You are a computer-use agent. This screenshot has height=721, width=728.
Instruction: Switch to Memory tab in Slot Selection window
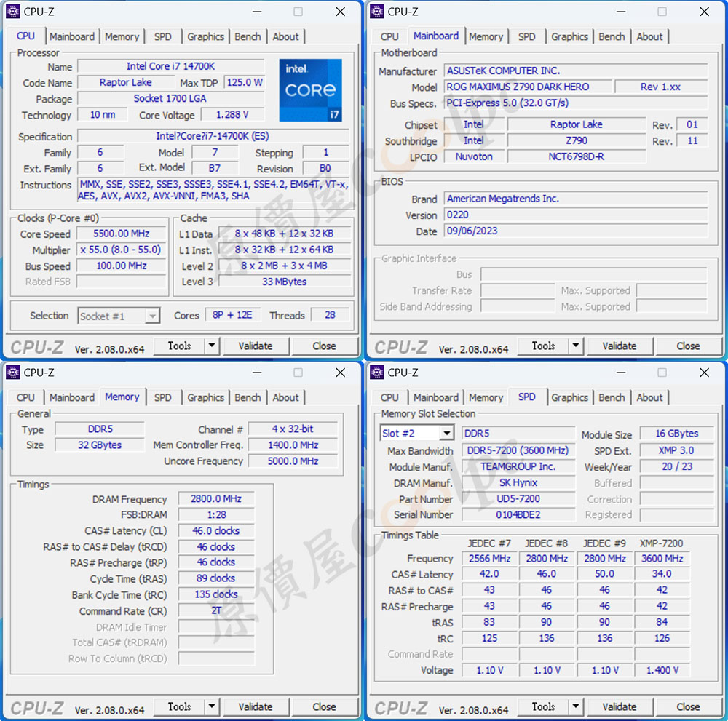coord(486,397)
